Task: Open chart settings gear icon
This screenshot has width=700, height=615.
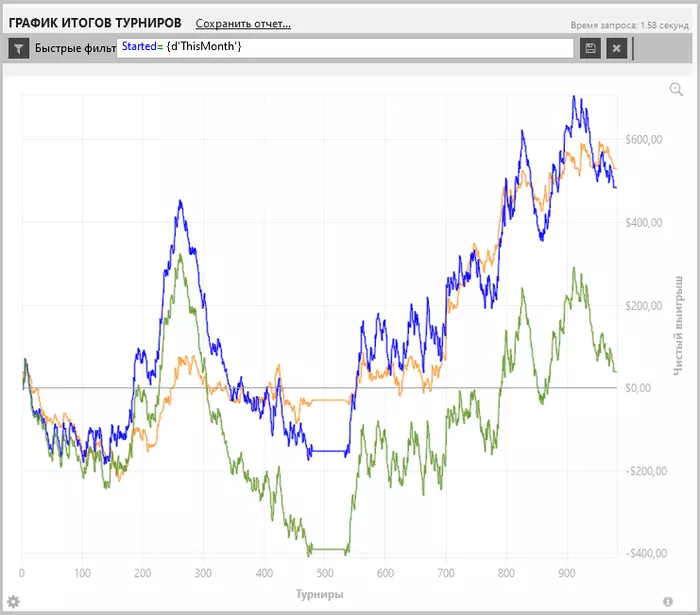Action: point(13,602)
